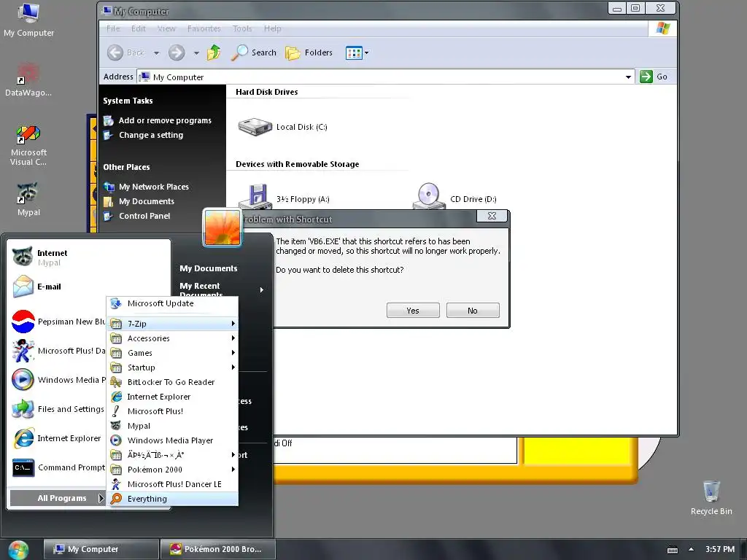
Task: Open the Favorites menu
Action: pyautogui.click(x=204, y=28)
